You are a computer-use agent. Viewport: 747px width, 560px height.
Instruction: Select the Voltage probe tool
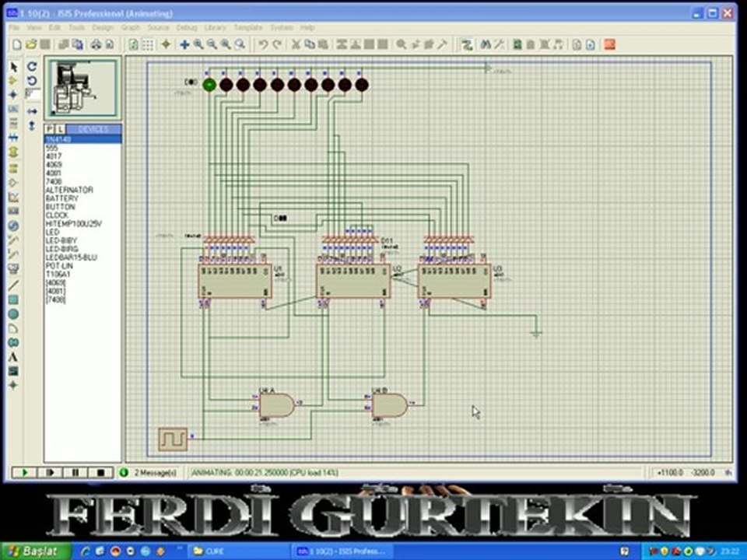point(13,240)
